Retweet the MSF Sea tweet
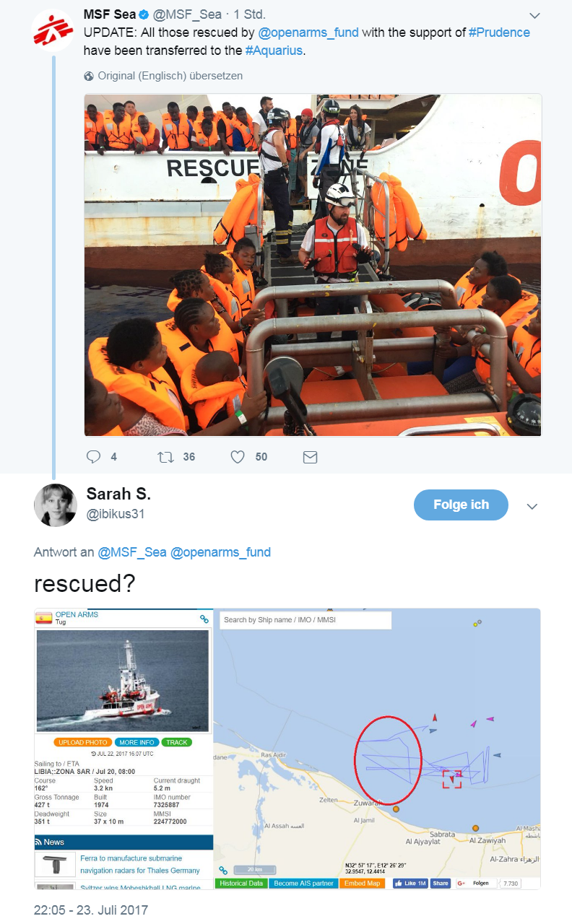 [x=165, y=457]
